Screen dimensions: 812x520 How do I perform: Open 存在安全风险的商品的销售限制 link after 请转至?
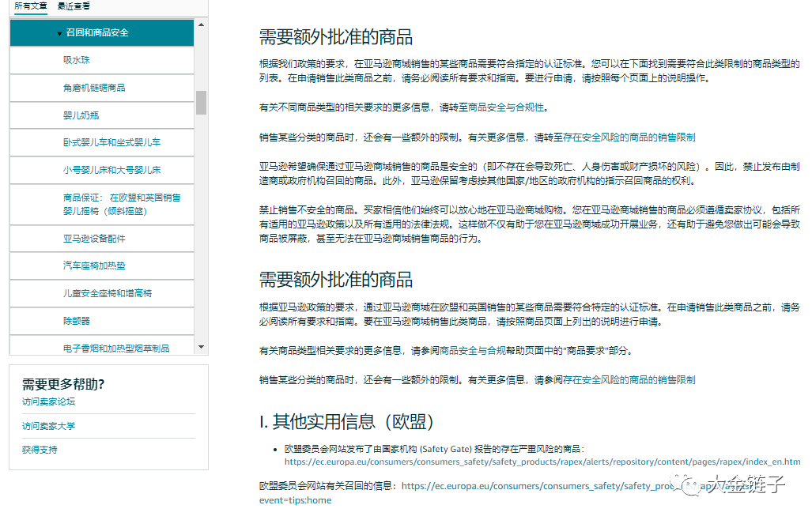[x=629, y=138]
